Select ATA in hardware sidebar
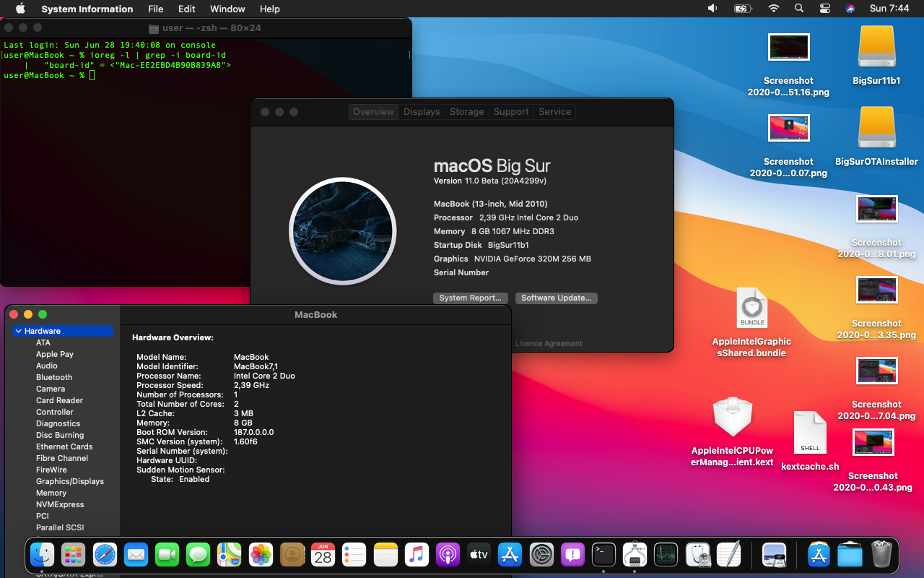Image resolution: width=924 pixels, height=578 pixels. tap(43, 342)
